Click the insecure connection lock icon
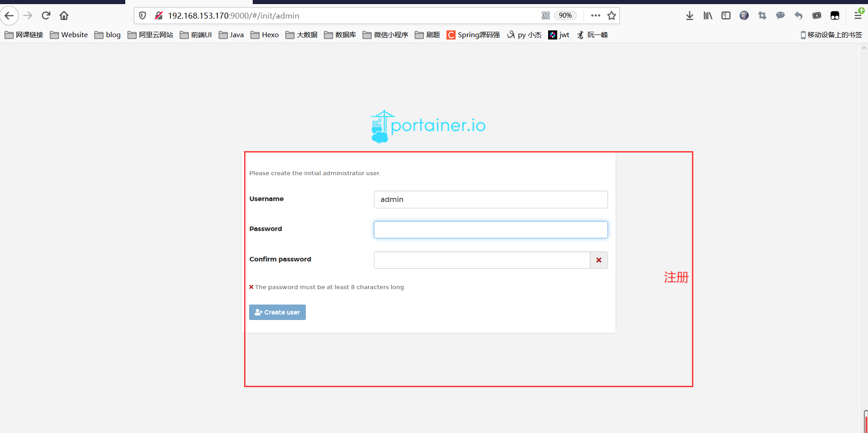The height and width of the screenshot is (433, 868). (x=158, y=16)
